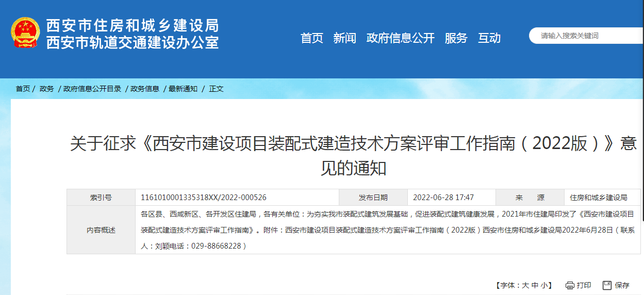The height and width of the screenshot is (295, 644).
Task: Focus the search keyword input field
Action: tap(586, 36)
